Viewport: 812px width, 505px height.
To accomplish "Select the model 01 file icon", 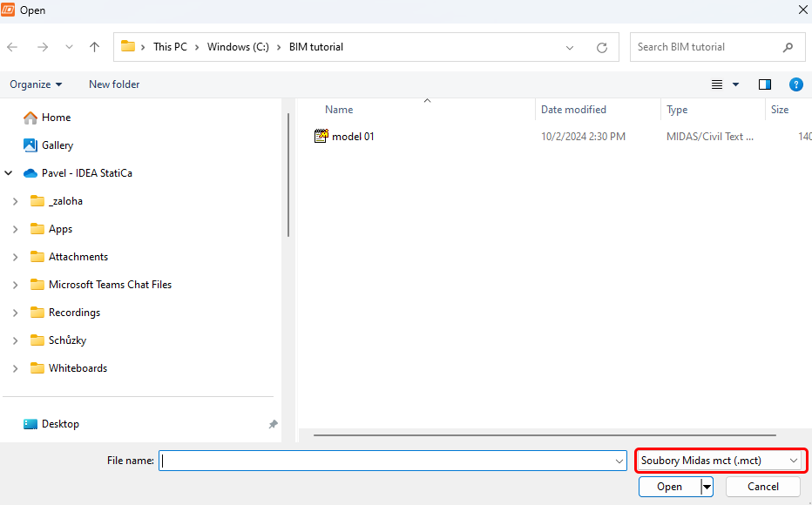I will [x=321, y=136].
